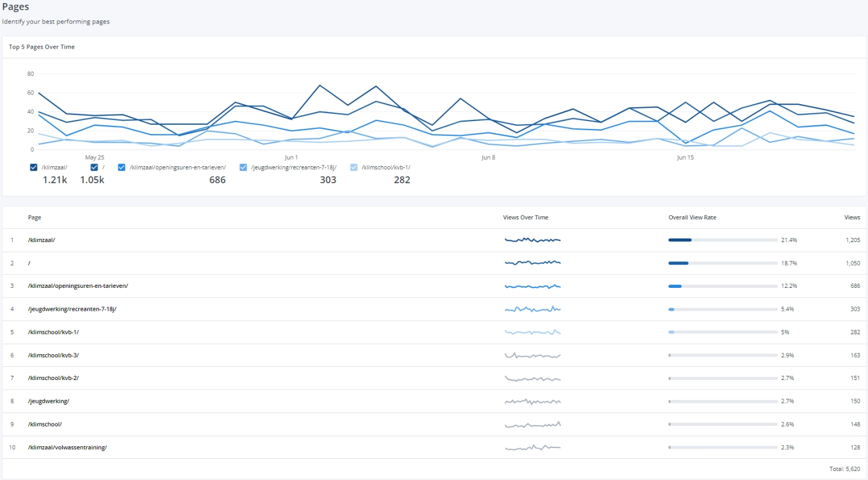The width and height of the screenshot is (868, 480).
Task: Click the Page column header
Action: pyautogui.click(x=34, y=217)
